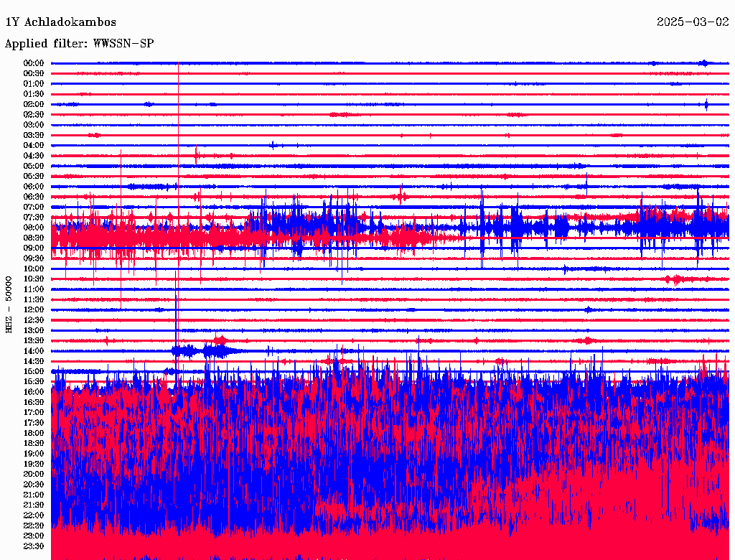Click the 00:00 time label
This screenshot has height=560, width=735.
pos(34,63)
